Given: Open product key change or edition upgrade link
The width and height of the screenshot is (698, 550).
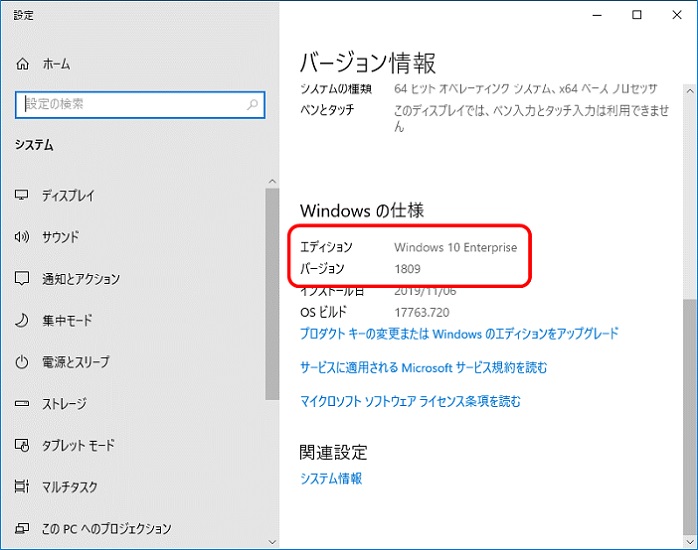Looking at the screenshot, I should pos(459,333).
